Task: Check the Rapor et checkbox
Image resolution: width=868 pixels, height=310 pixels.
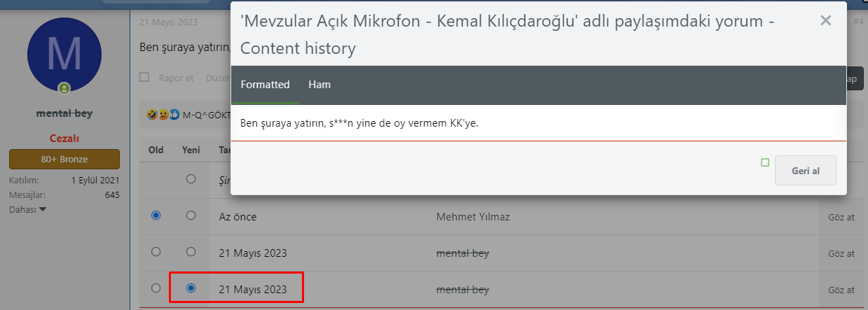Action: pos(144,78)
